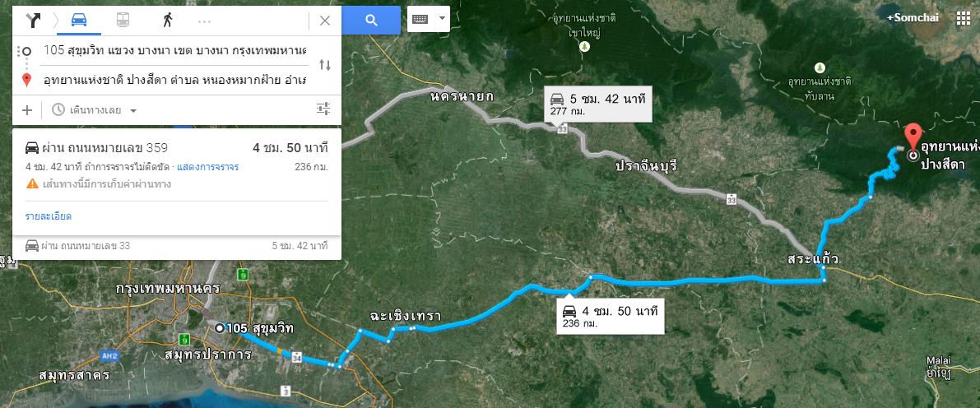
Task: Swap origin and destination with reverse arrows
Action: [325, 65]
